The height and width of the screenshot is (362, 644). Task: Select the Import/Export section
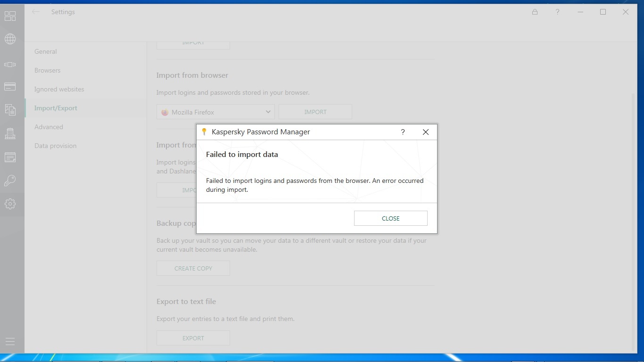pyautogui.click(x=56, y=108)
